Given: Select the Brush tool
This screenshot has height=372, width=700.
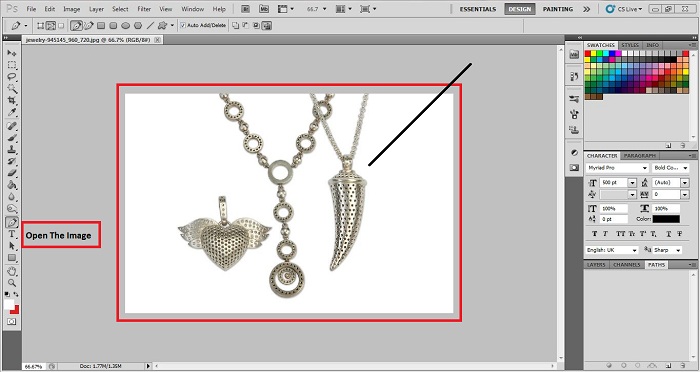Looking at the screenshot, I should pyautogui.click(x=12, y=138).
